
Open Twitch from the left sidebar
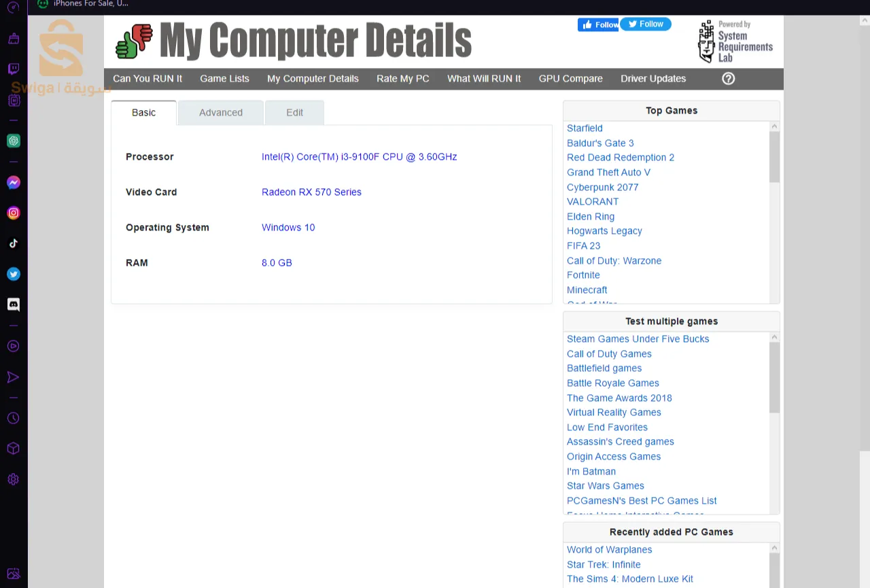tap(14, 68)
